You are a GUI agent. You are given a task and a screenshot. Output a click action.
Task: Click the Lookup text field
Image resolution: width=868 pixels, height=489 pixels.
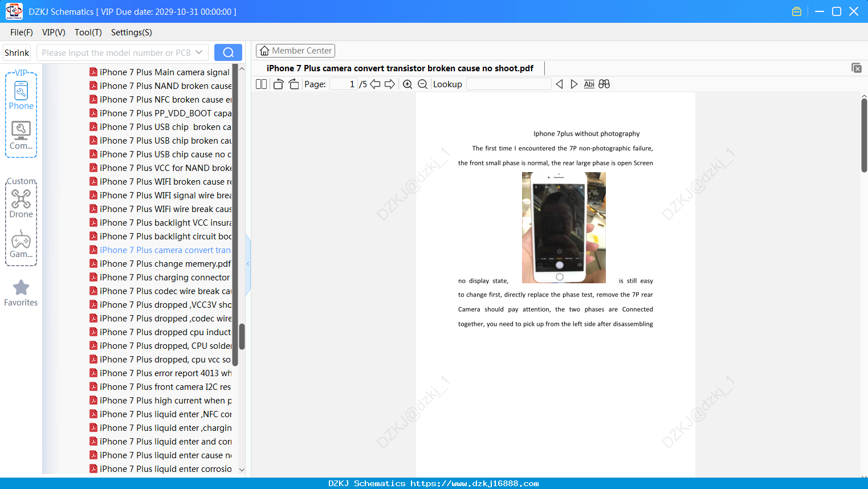pyautogui.click(x=508, y=84)
